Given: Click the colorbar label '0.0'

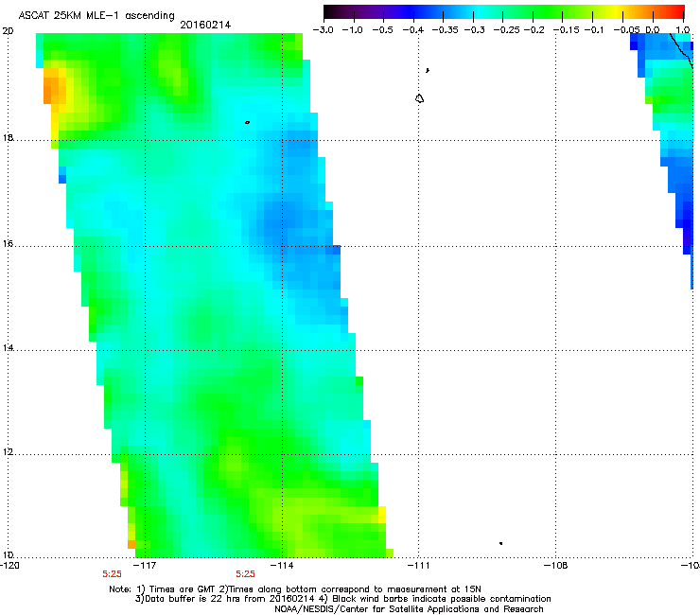Looking at the screenshot, I should click(x=653, y=30).
